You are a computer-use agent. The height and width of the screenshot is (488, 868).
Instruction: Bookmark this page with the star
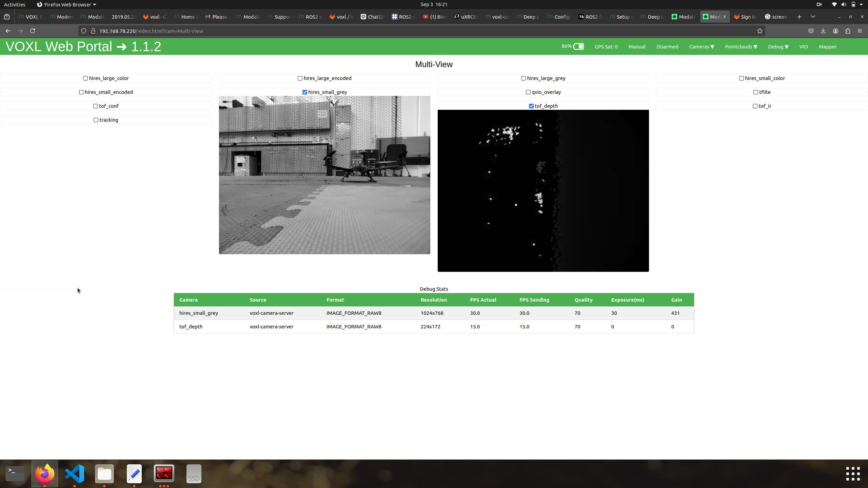[x=759, y=31]
